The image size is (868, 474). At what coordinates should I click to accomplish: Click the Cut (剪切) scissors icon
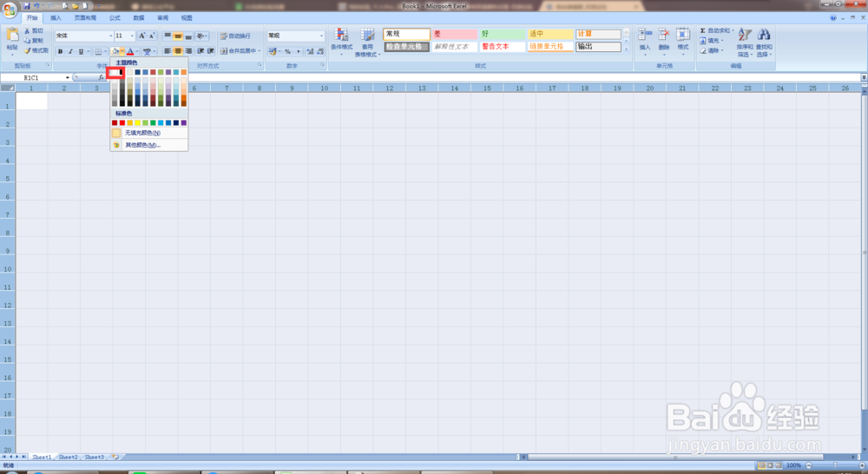[27, 30]
